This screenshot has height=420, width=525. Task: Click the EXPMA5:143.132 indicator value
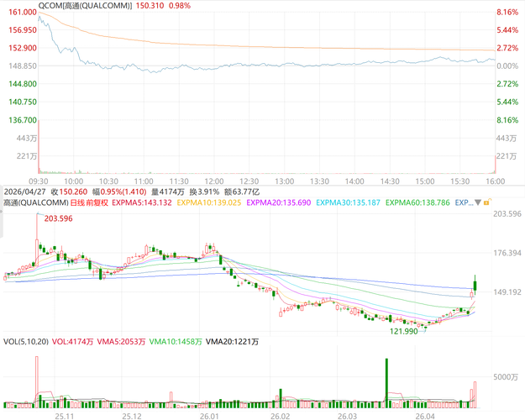click(x=142, y=202)
